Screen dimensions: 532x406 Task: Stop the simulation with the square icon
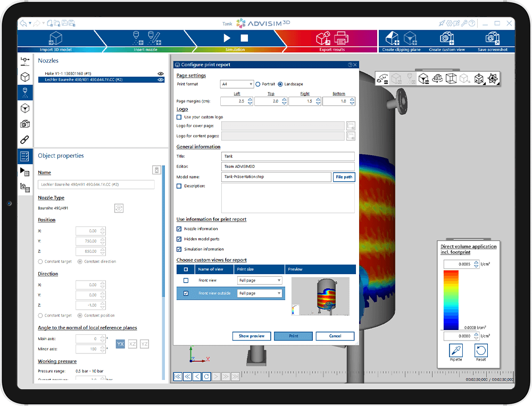point(244,38)
